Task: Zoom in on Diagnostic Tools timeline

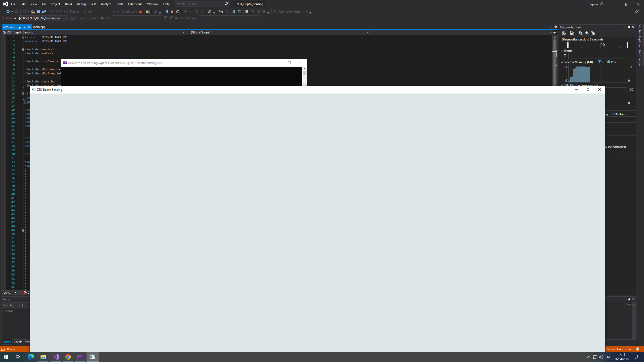Action: 581,33
